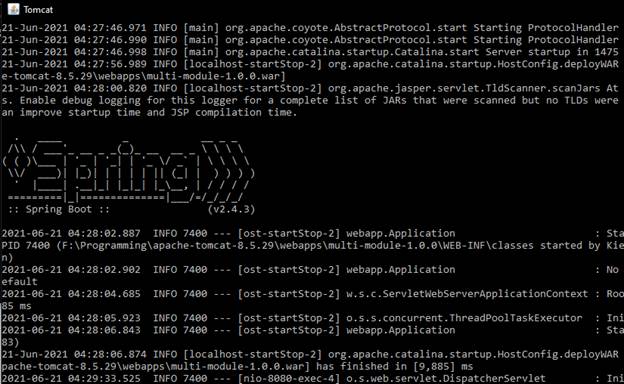Click the '(v2.4.3)' version text
The width and height of the screenshot is (624, 384).
point(231,209)
